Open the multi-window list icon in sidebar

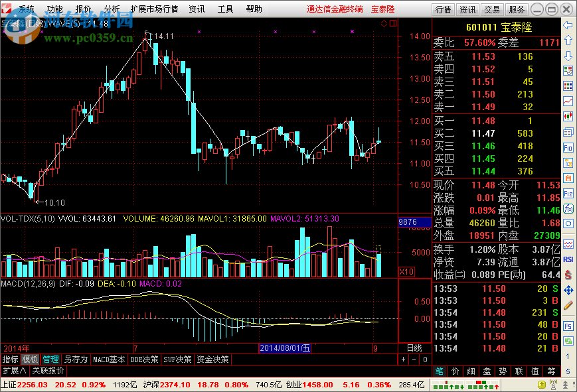click(x=568, y=133)
